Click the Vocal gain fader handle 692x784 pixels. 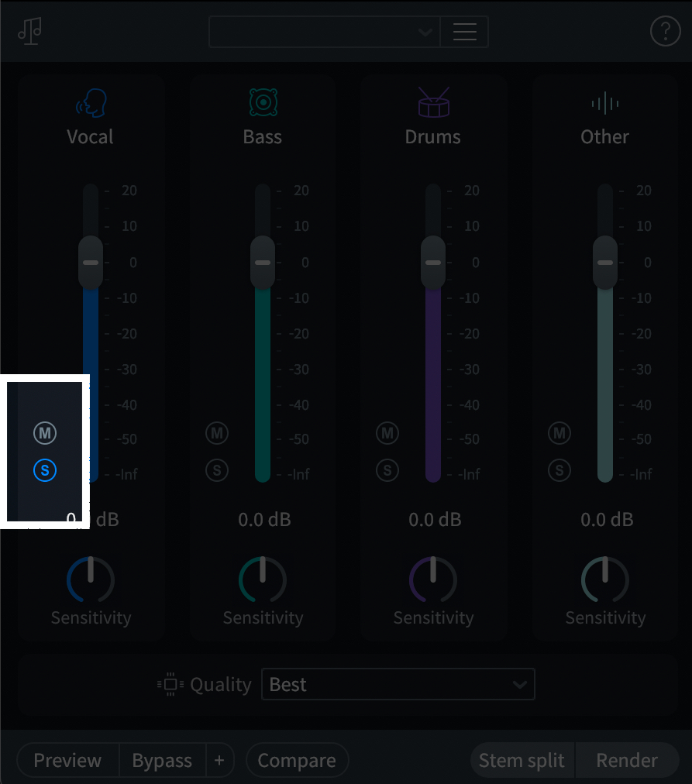click(x=91, y=263)
